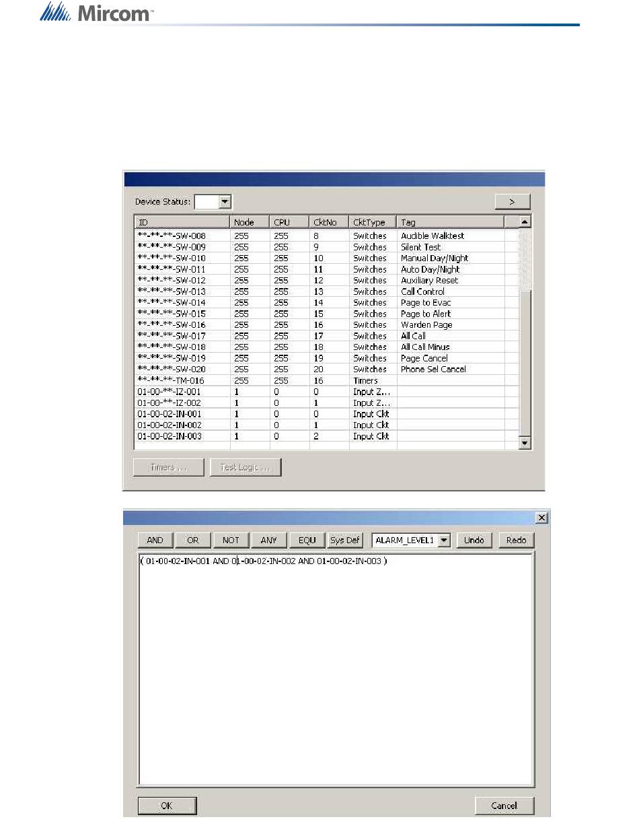The image size is (639, 840).
Task: Cancel the equation editor dialog
Action: pyautogui.click(x=504, y=806)
